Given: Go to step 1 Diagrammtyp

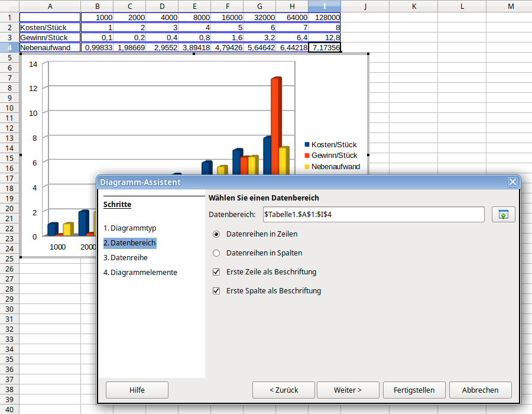Looking at the screenshot, I should (x=133, y=228).
